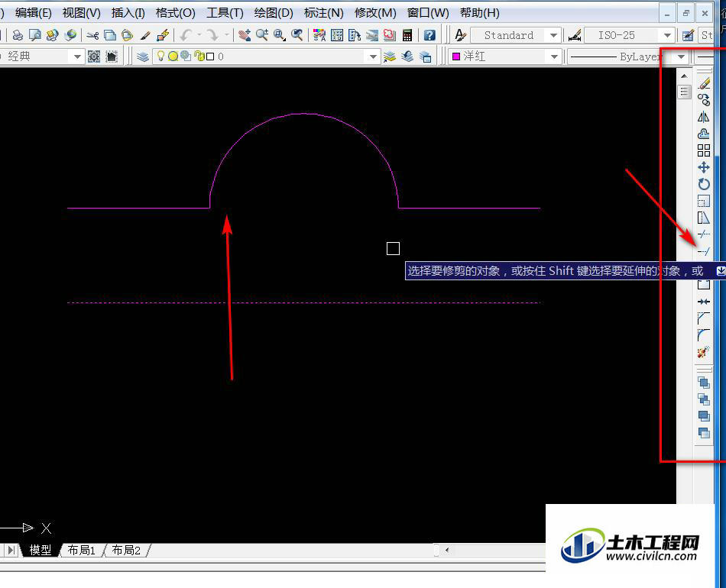Open the Block Editor icon
The image size is (726, 588).
pos(163,35)
